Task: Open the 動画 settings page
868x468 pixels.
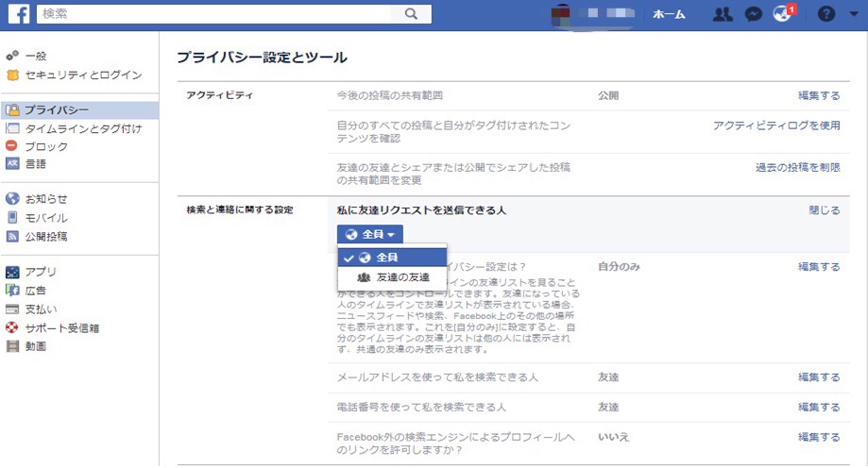Action: 36,346
